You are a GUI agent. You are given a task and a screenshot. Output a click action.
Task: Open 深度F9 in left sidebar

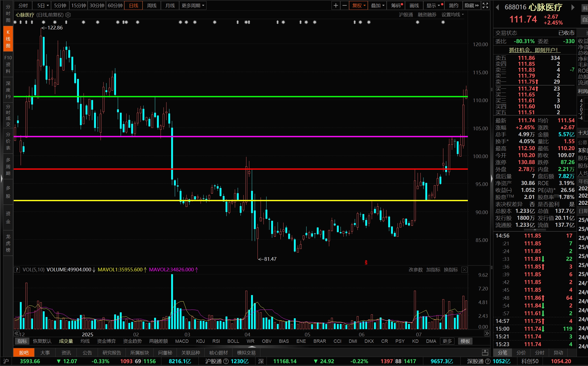[x=8, y=90]
